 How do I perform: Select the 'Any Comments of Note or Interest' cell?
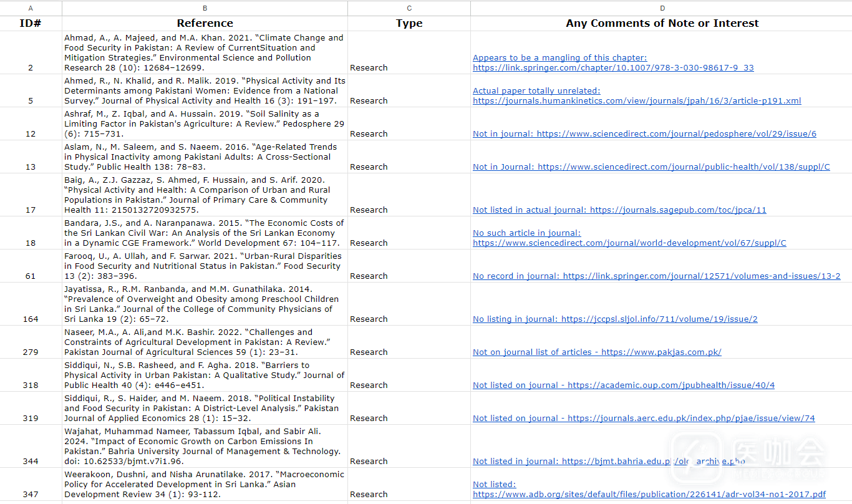coord(662,23)
